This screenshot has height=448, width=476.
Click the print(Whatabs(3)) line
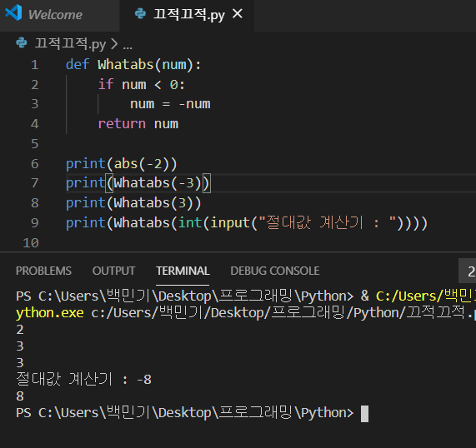(x=133, y=203)
